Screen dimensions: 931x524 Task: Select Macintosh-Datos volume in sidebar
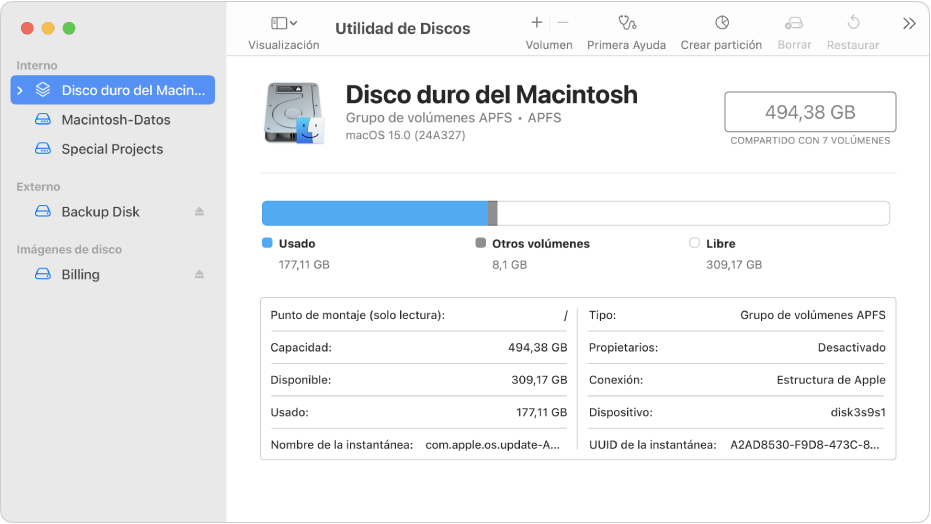pyautogui.click(x=113, y=120)
